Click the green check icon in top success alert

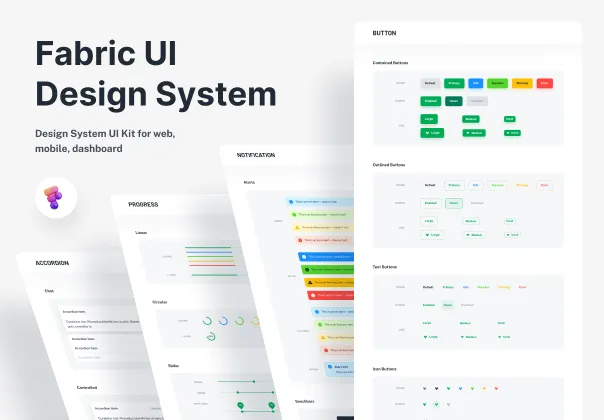click(x=294, y=215)
